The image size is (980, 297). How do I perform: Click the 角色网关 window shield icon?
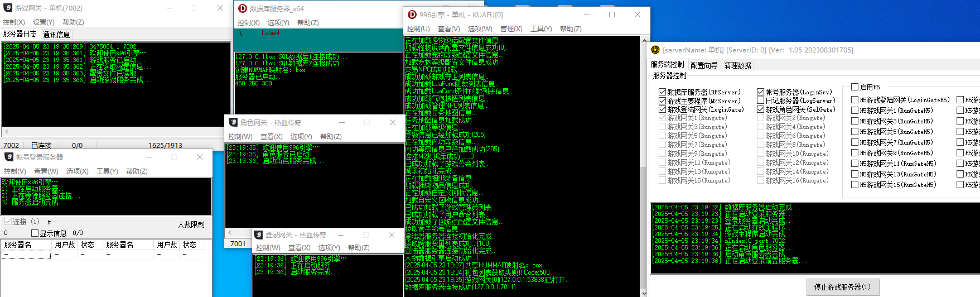233,122
